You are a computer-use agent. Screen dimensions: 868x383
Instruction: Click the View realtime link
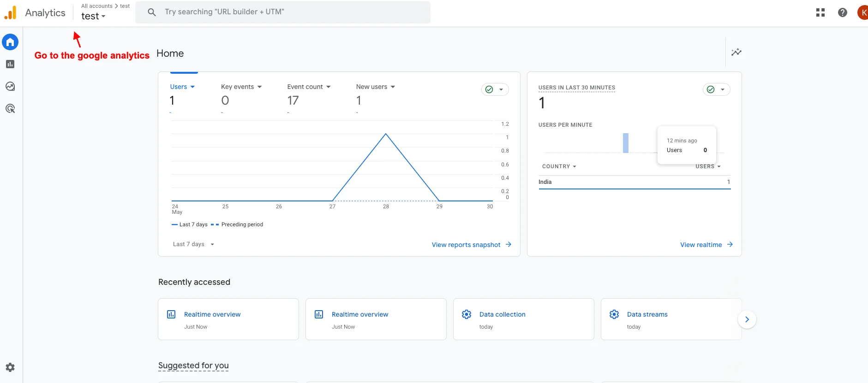tap(706, 245)
